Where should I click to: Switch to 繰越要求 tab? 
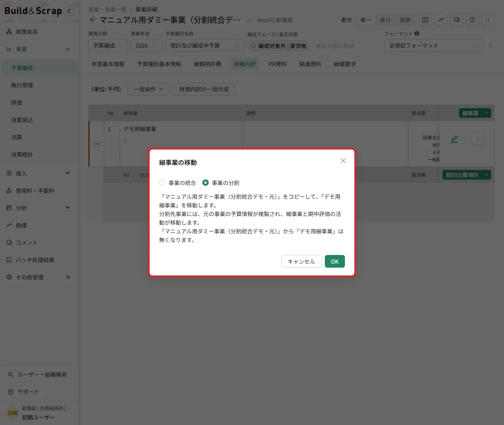click(x=345, y=64)
